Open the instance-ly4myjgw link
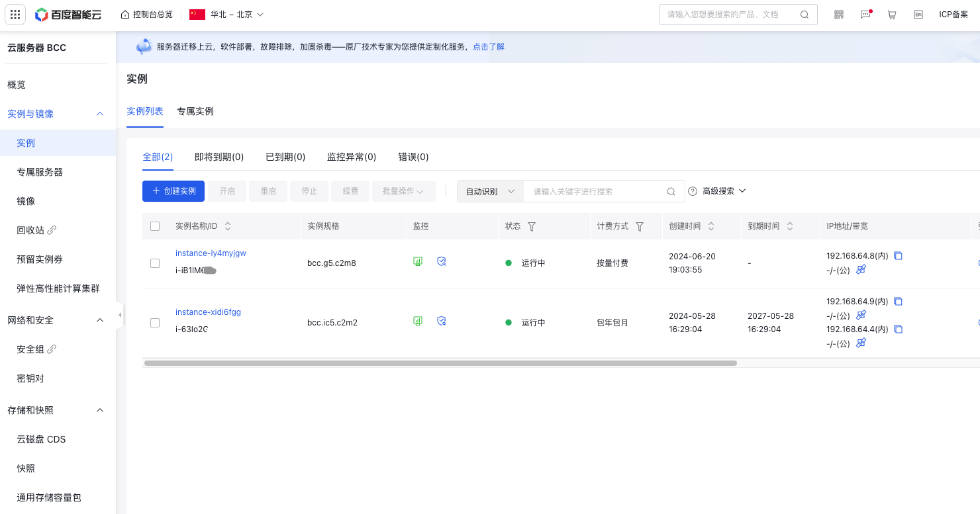This screenshot has width=980, height=514. pos(211,253)
